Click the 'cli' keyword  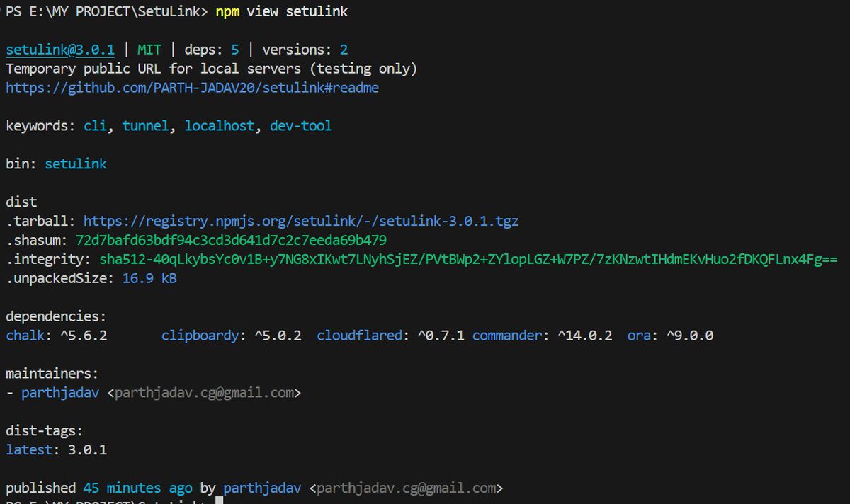tap(96, 126)
